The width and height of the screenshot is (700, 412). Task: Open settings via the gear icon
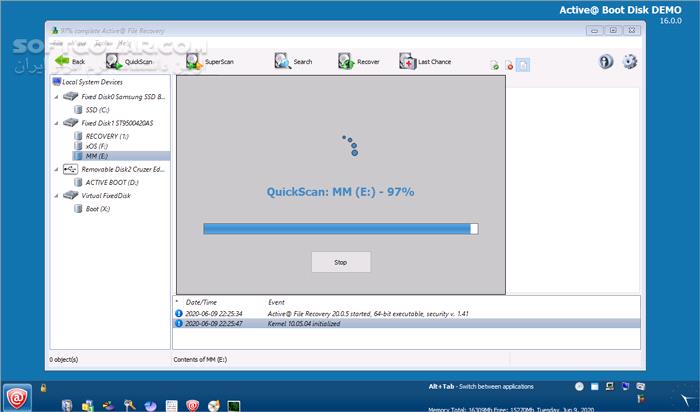coord(629,61)
